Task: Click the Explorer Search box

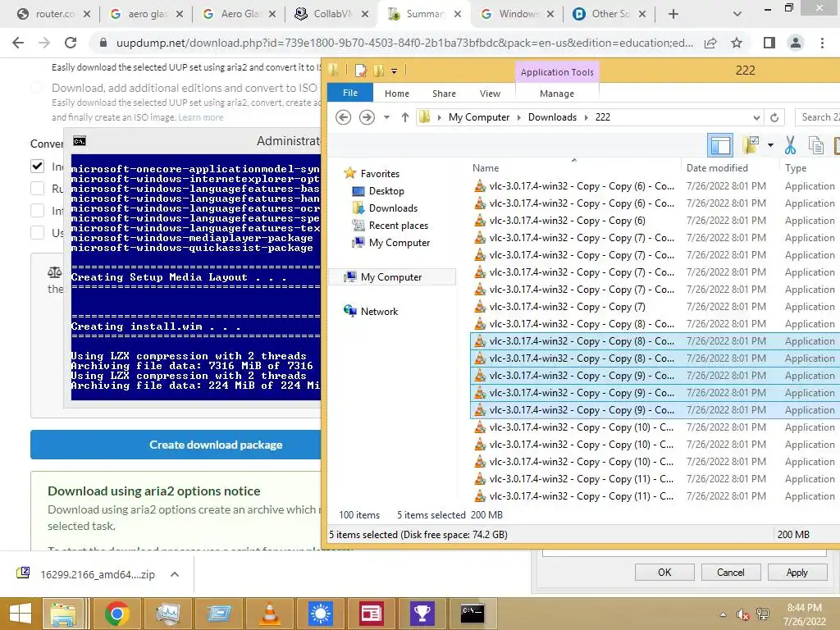Action: (x=818, y=117)
